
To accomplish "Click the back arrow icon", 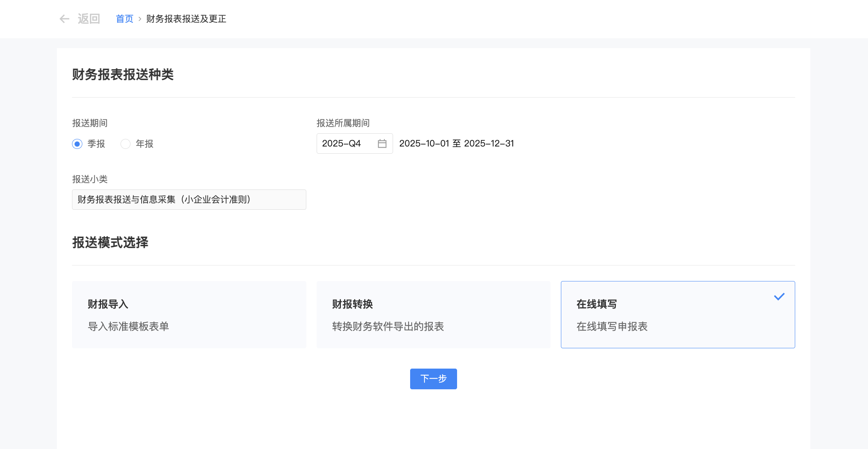I will pyautogui.click(x=65, y=19).
